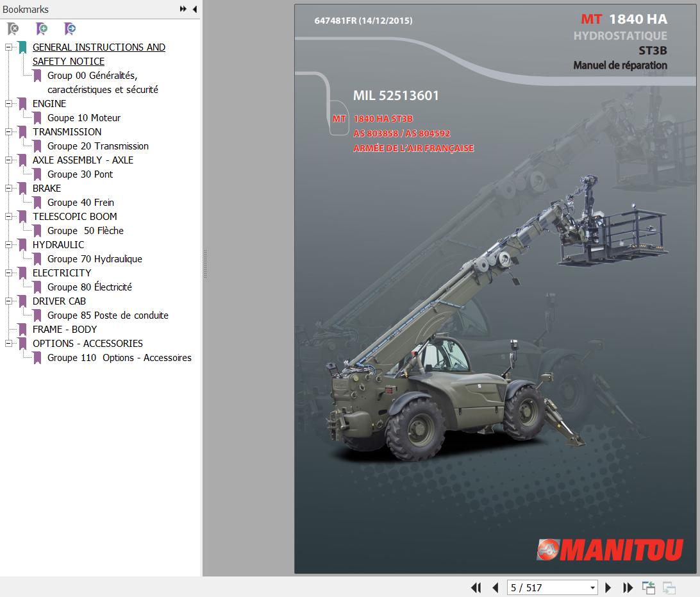Viewport: 700px width, 597px height.
Task: Open Groupe 85 Poste de conduite bookmark
Action: tap(108, 315)
